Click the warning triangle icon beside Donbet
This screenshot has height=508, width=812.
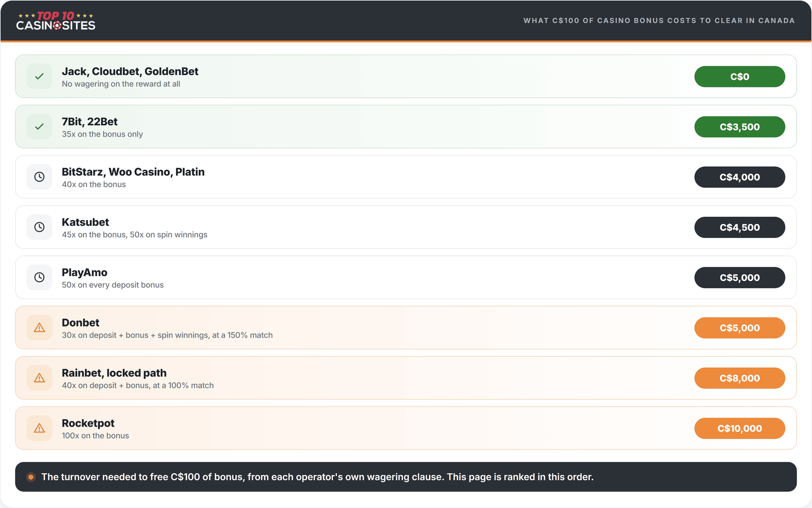[40, 328]
